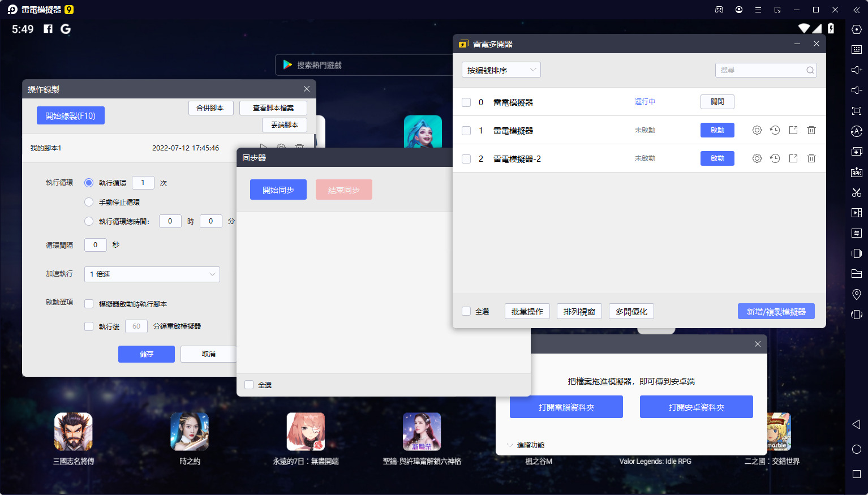The image size is (868, 495).
Task: Click 查看腳本檔案 button
Action: tap(273, 107)
